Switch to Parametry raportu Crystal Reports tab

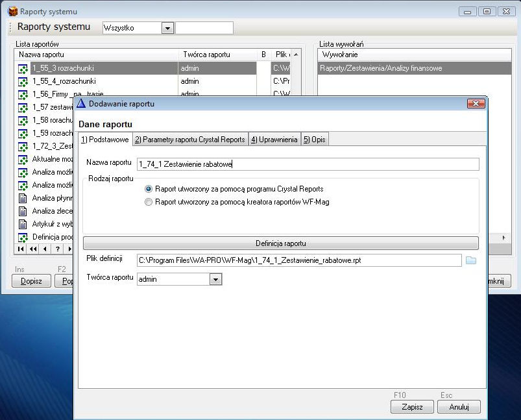tap(190, 140)
